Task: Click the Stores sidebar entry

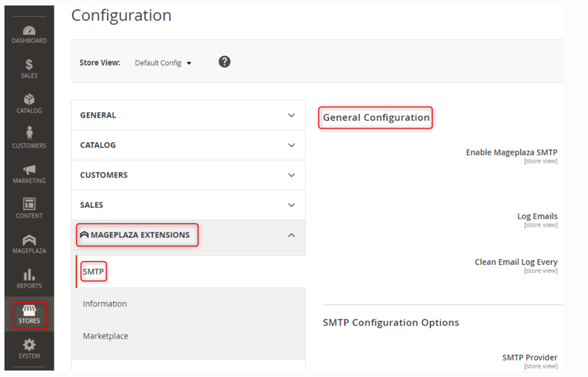Action: pos(29,315)
